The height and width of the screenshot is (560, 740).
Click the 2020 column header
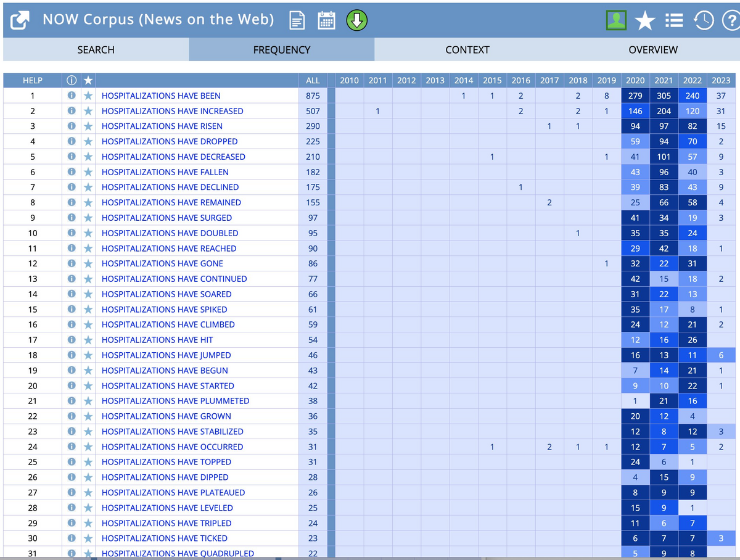click(635, 80)
